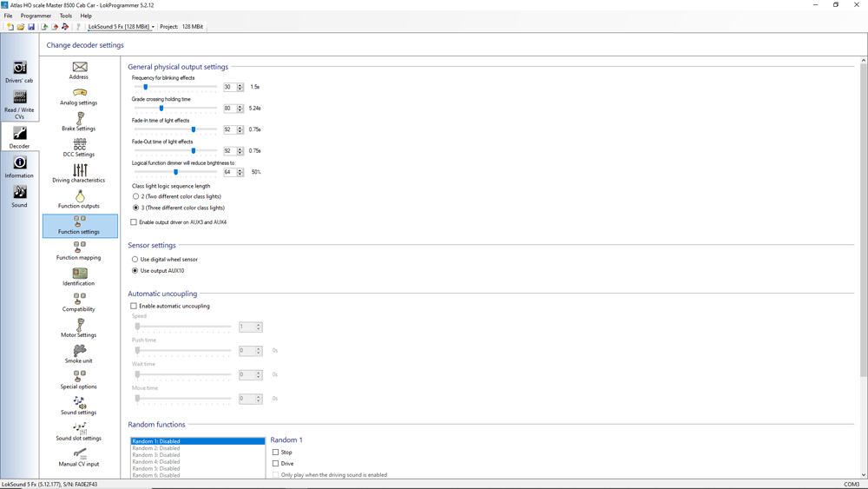Click the dimmer value field showing 64
The width and height of the screenshot is (868, 489).
(230, 172)
